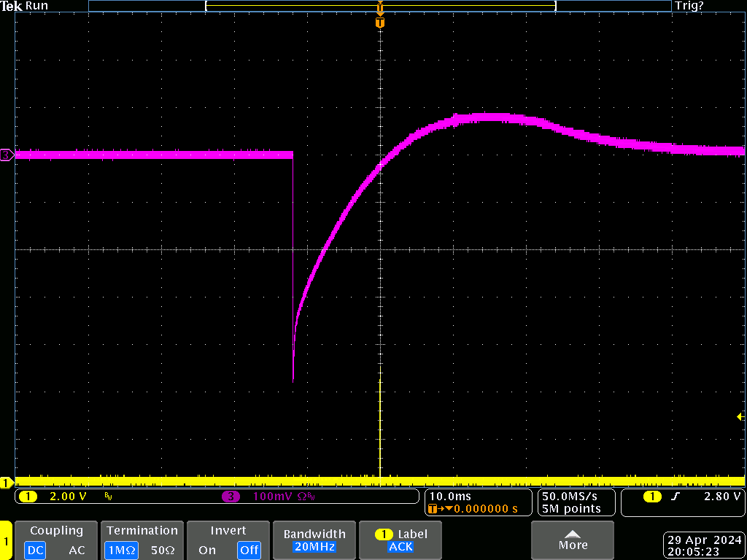
Task: Set coupling to DC
Action: (x=35, y=550)
